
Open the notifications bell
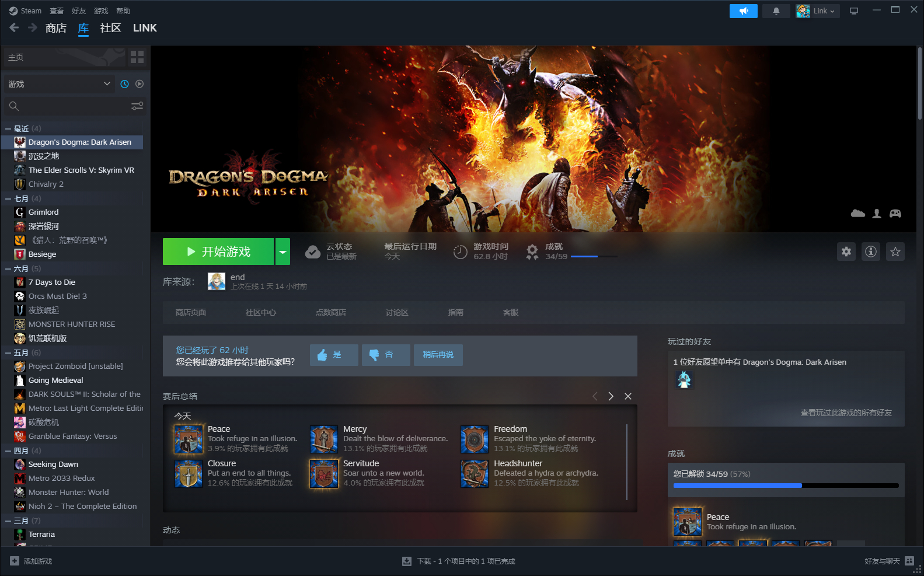pos(776,11)
